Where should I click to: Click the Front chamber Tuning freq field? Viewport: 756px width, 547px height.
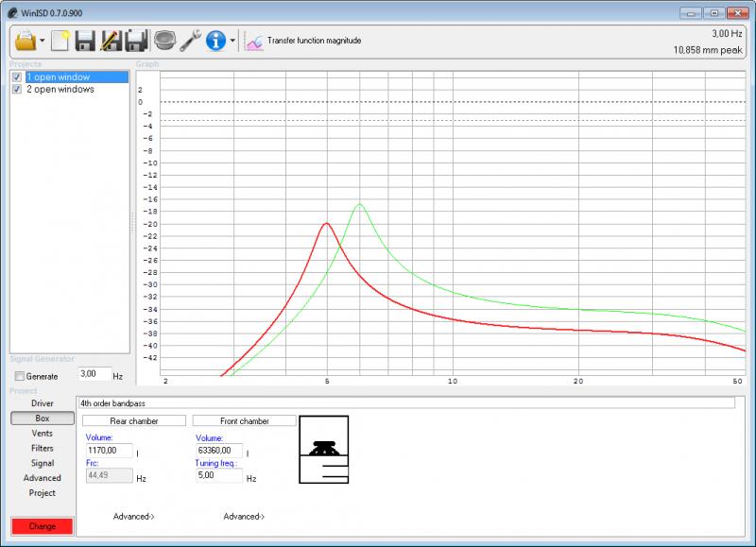pos(218,478)
